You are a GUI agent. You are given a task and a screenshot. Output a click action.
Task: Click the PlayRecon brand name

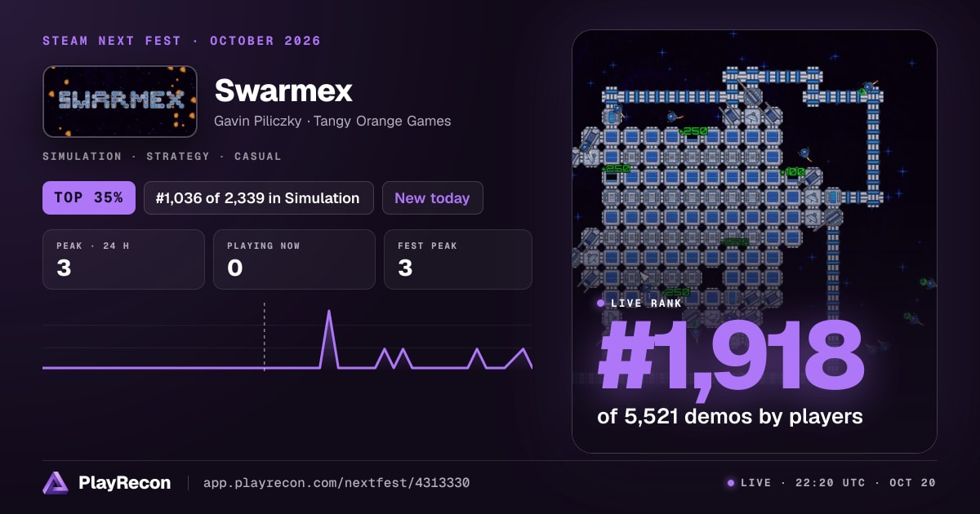click(124, 483)
